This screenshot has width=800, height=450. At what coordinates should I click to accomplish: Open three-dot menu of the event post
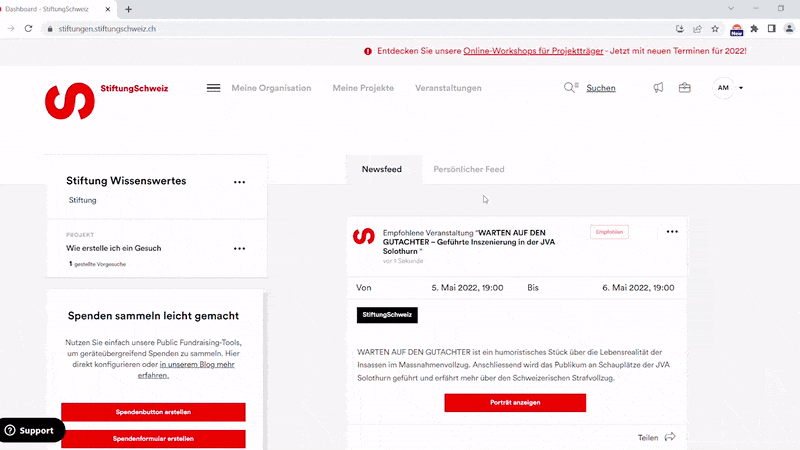click(672, 232)
